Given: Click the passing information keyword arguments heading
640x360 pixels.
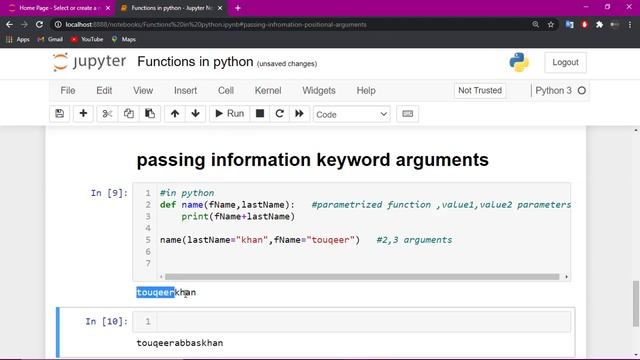Looking at the screenshot, I should (312, 160).
